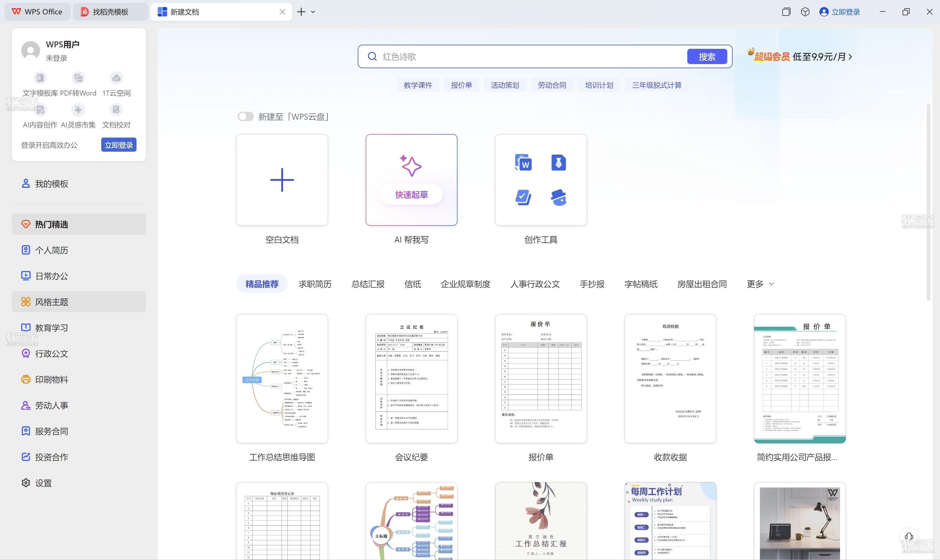
Task: Click the search magnifier icon
Action: [372, 57]
